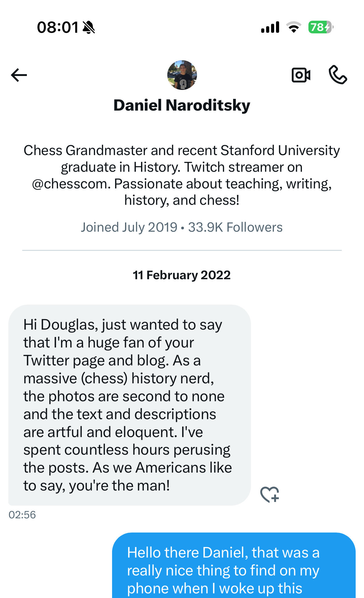Tap the battery indicator showing 78
Image resolution: width=364 pixels, height=598 pixels.
point(320,27)
